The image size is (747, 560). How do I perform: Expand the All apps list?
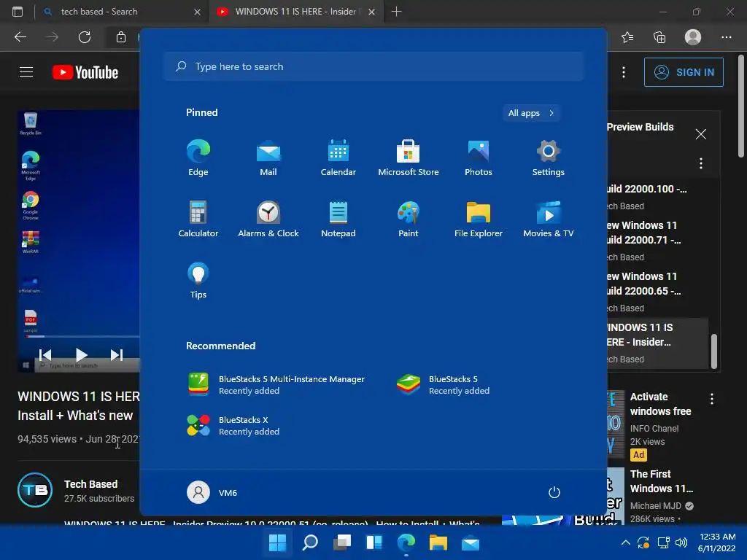(531, 113)
